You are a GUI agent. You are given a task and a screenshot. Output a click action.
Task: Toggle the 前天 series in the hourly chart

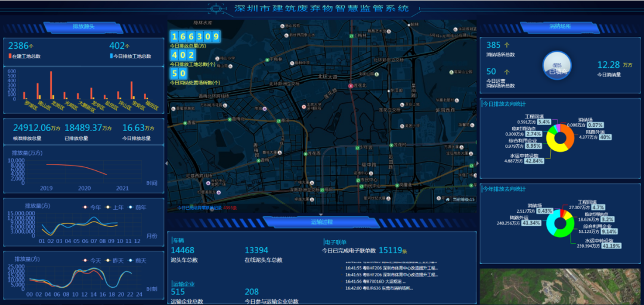(x=138, y=261)
